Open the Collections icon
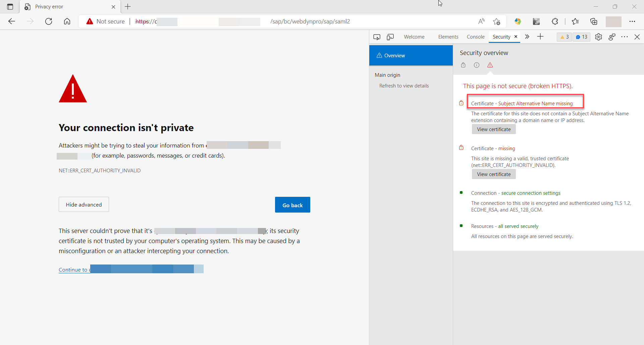Image resolution: width=644 pixels, height=345 pixels. [594, 21]
